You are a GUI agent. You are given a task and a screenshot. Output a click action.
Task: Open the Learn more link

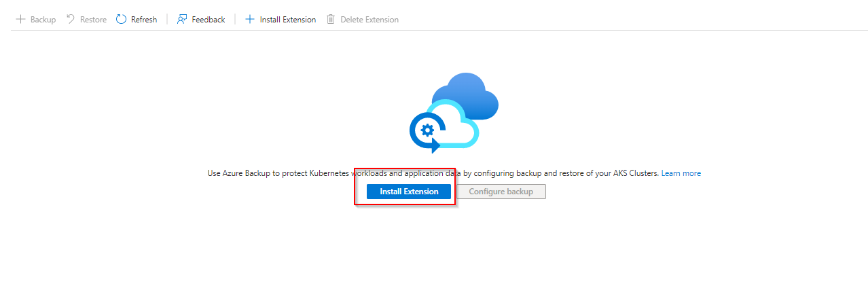[681, 173]
